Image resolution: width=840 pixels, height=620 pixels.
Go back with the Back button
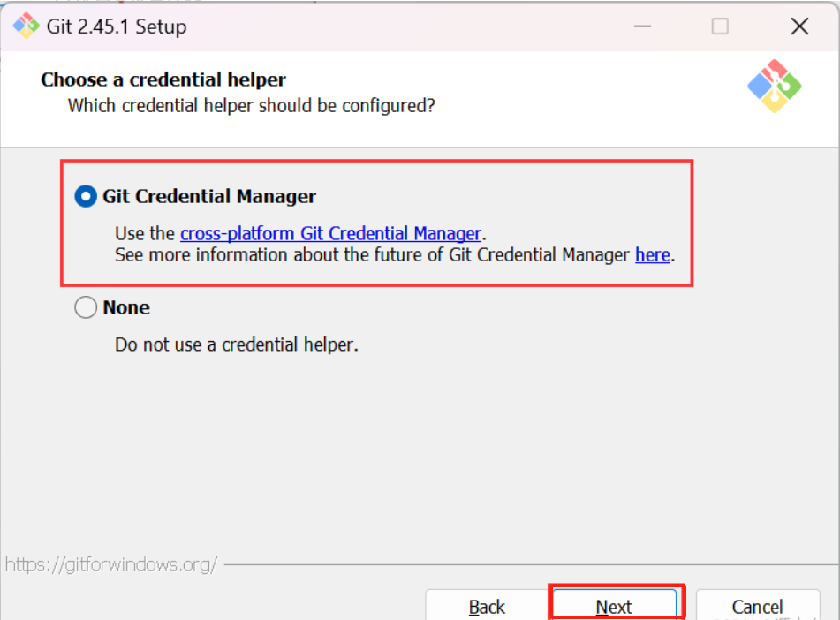coord(487,606)
